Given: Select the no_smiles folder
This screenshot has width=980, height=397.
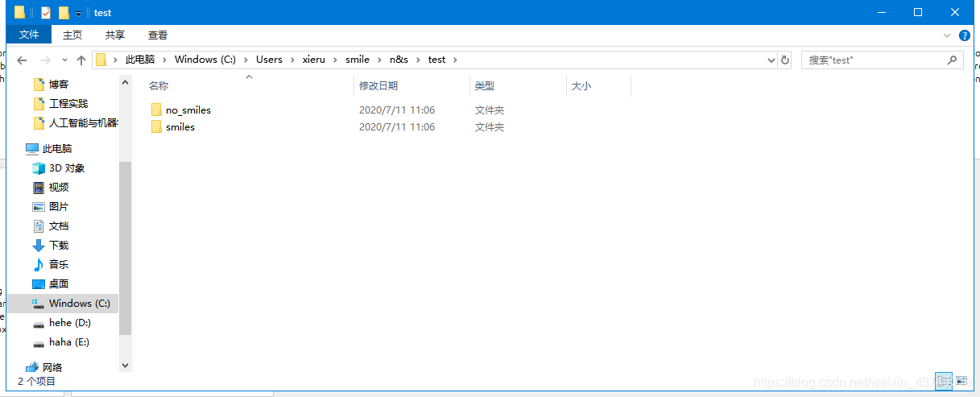Looking at the screenshot, I should click(x=188, y=110).
